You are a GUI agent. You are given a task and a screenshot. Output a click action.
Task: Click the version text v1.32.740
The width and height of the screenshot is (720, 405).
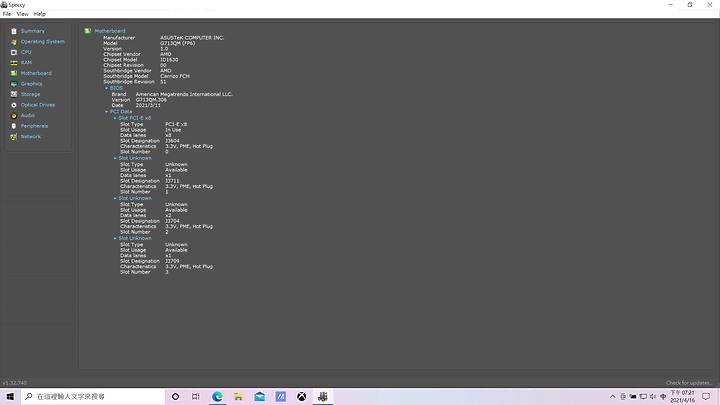pyautogui.click(x=15, y=383)
